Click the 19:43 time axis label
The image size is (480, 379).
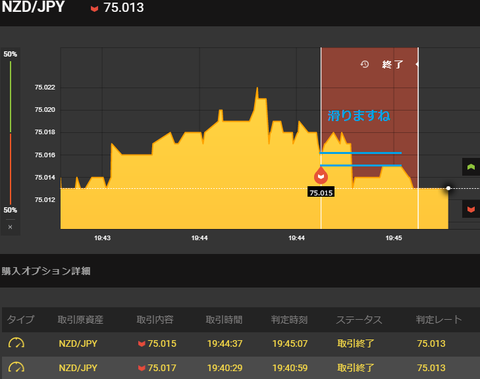click(x=102, y=238)
